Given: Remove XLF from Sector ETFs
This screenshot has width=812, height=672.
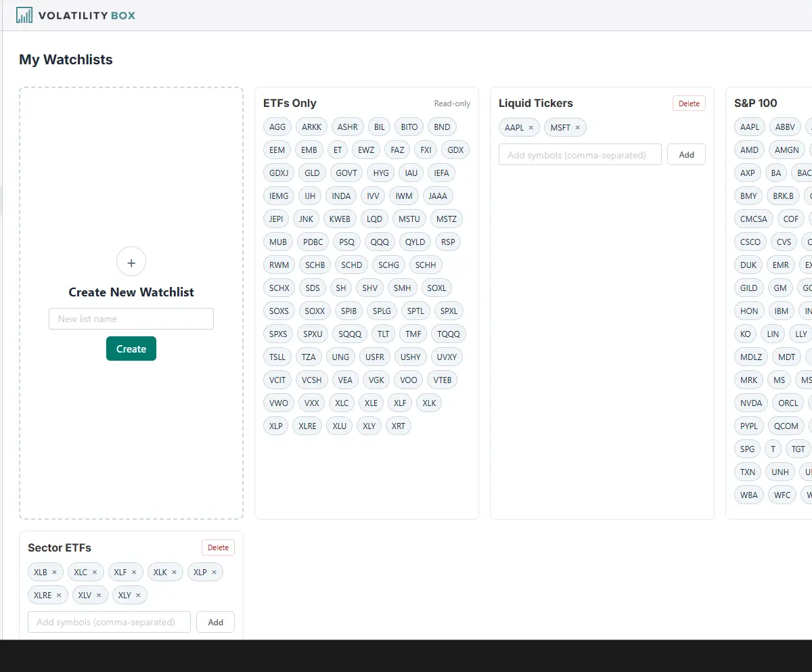Looking at the screenshot, I should pyautogui.click(x=133, y=573).
